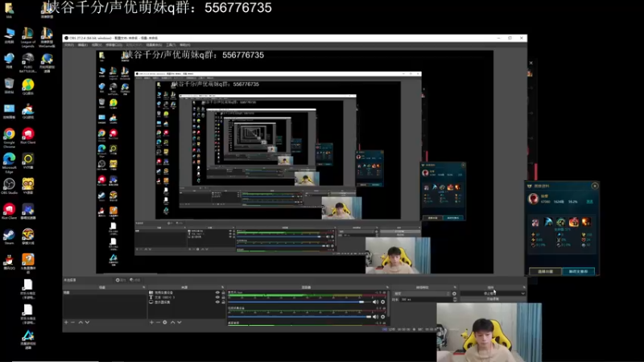Screen dimensions: 644x362
Task: Click Properties button above Scenes panel
Action: pos(121,280)
